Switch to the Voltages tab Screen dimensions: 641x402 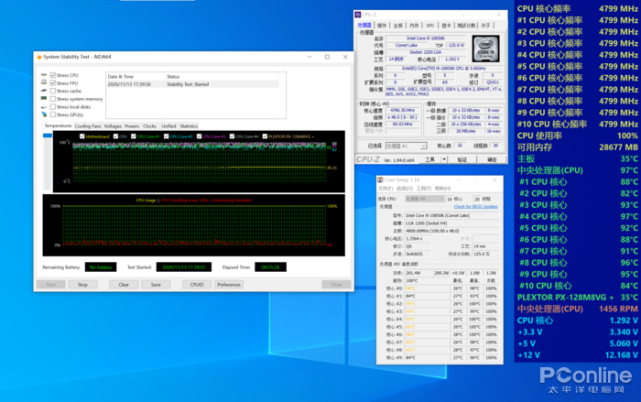(x=113, y=126)
